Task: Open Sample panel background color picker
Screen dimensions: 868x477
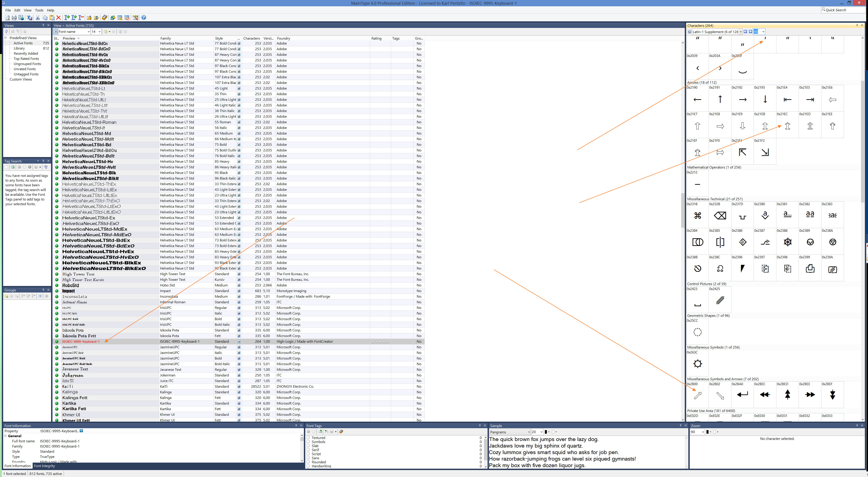Action: 554,432
